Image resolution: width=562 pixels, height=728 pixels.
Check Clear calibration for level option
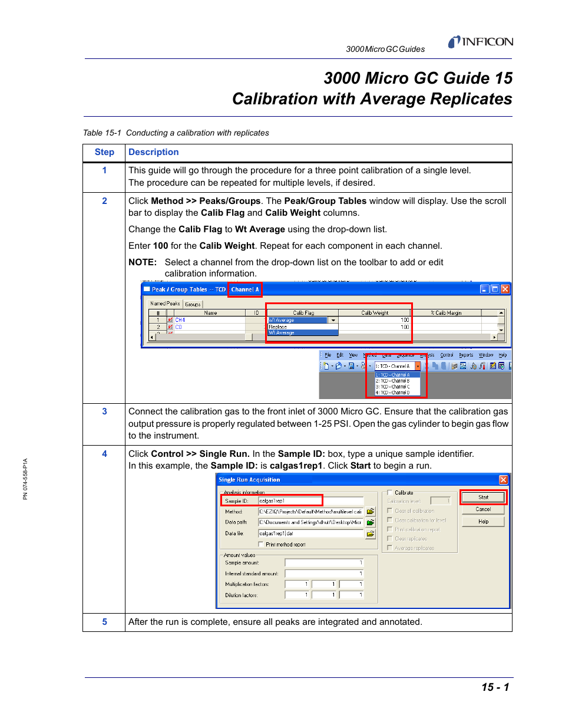tap(389, 520)
